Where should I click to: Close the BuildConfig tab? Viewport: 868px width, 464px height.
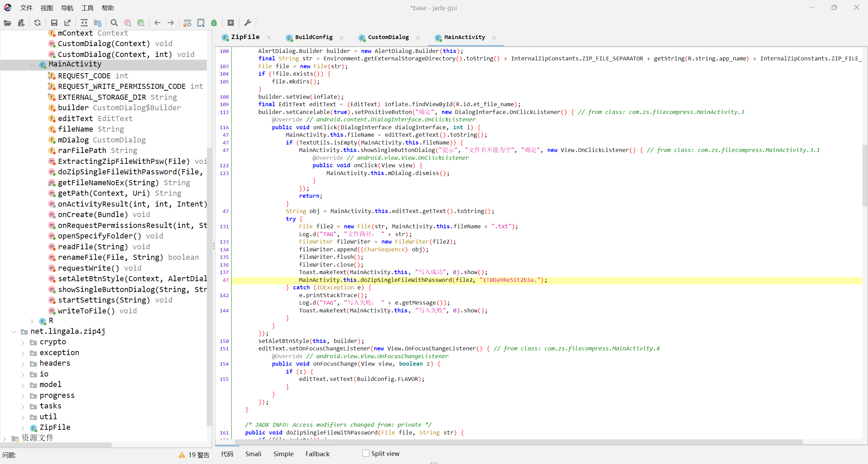click(341, 38)
